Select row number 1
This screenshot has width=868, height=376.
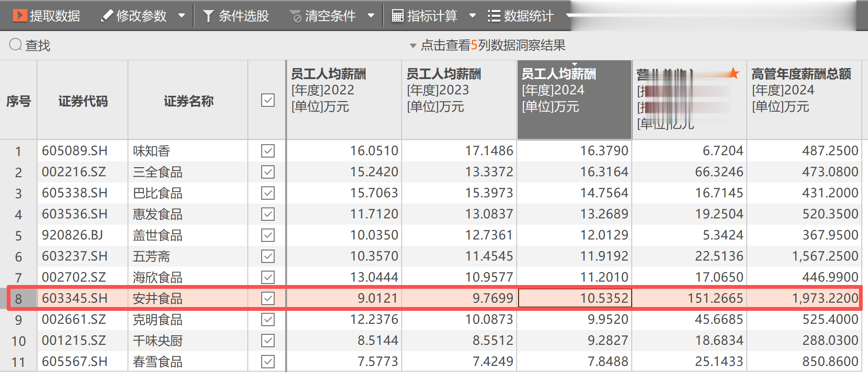[x=19, y=151]
